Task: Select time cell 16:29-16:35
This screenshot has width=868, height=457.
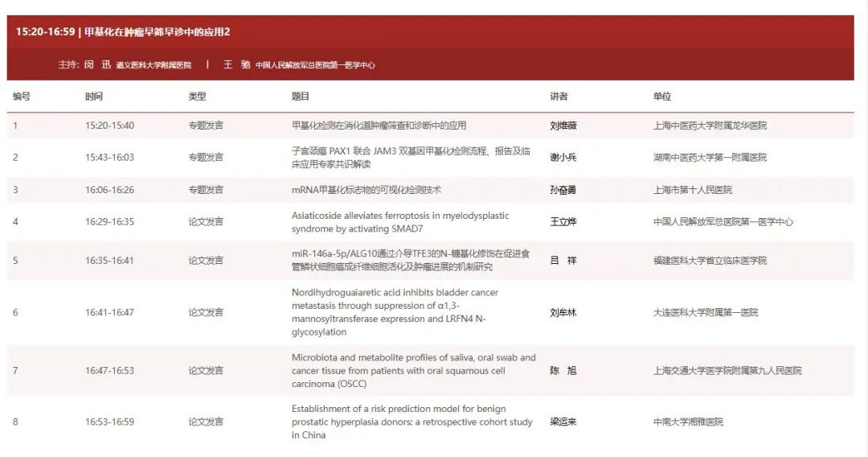Action: 109,221
